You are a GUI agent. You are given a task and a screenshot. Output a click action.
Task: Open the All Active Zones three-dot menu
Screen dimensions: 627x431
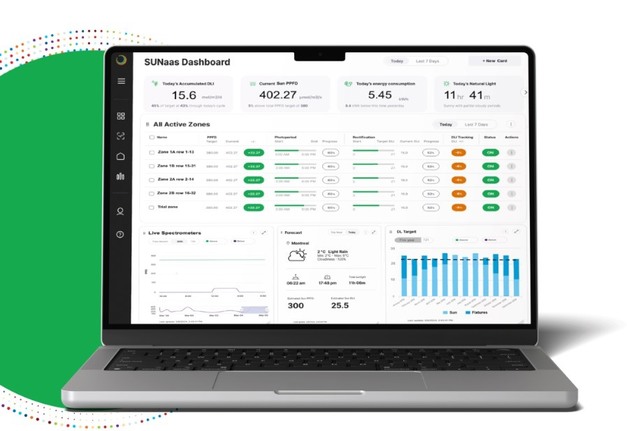(x=512, y=125)
